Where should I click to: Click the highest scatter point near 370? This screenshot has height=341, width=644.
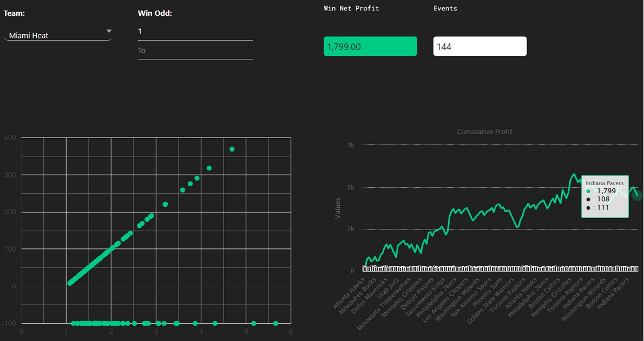point(232,149)
